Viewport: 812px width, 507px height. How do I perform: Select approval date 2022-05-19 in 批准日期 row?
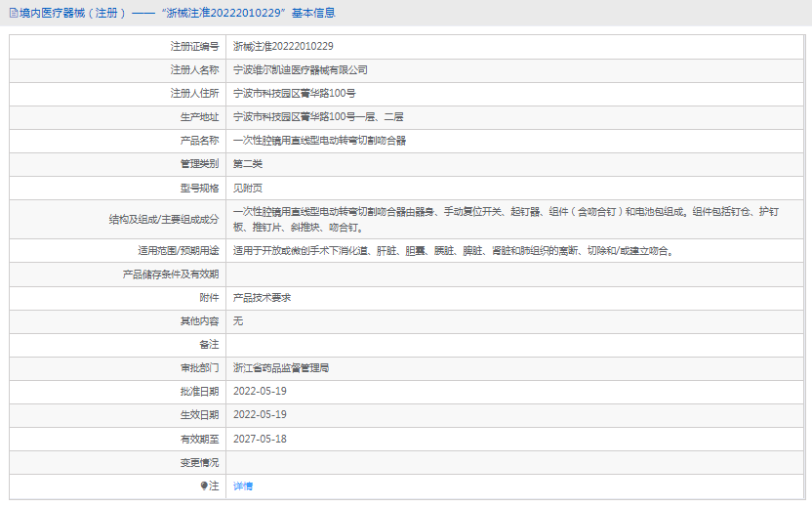[260, 392]
